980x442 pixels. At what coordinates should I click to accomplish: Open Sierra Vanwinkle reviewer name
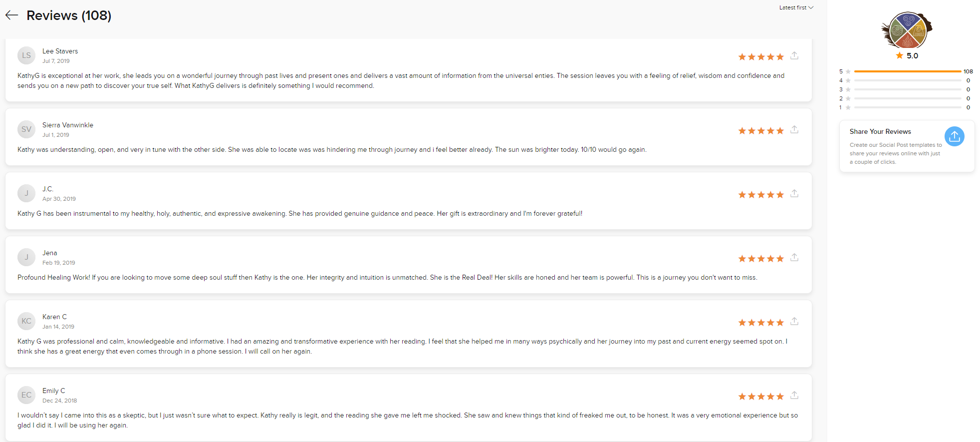point(68,125)
